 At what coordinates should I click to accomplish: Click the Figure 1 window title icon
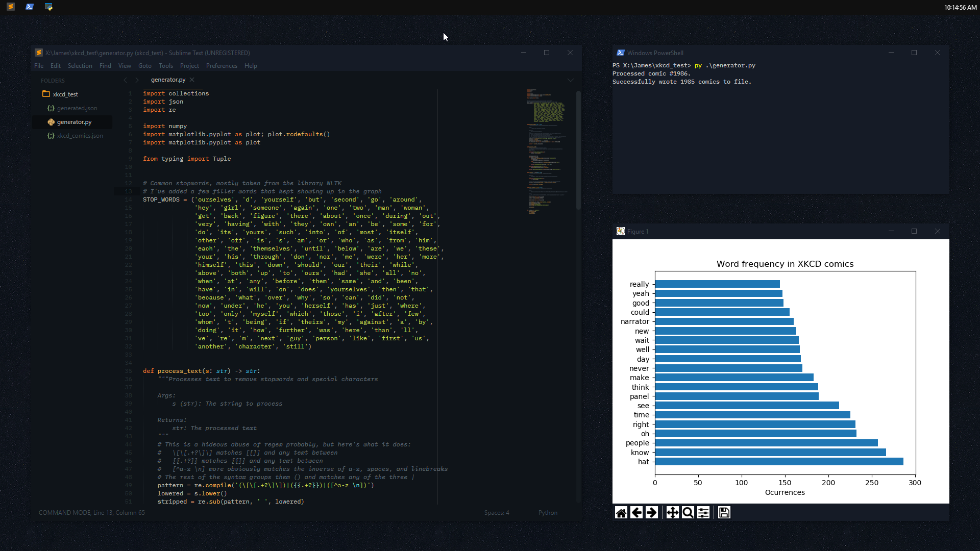pos(621,231)
